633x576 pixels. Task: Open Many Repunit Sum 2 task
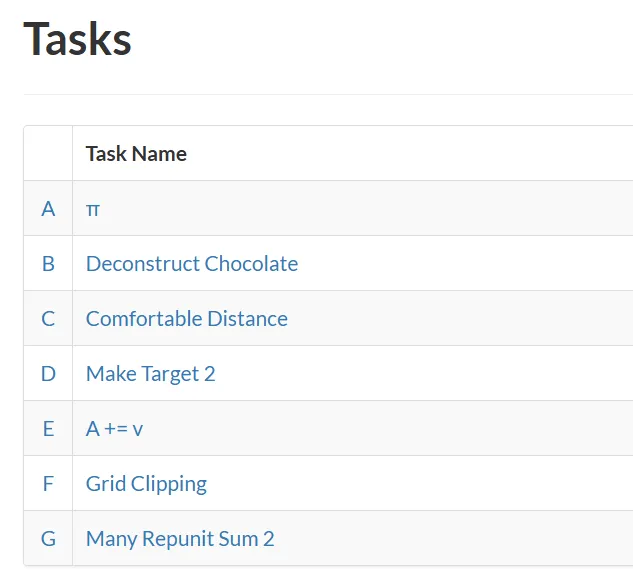tap(180, 539)
